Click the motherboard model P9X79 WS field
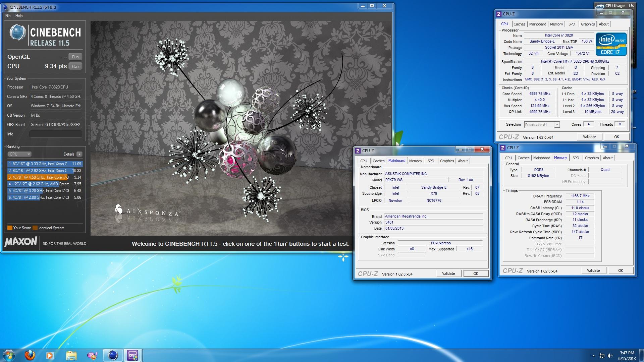The height and width of the screenshot is (362, 644). [415, 180]
